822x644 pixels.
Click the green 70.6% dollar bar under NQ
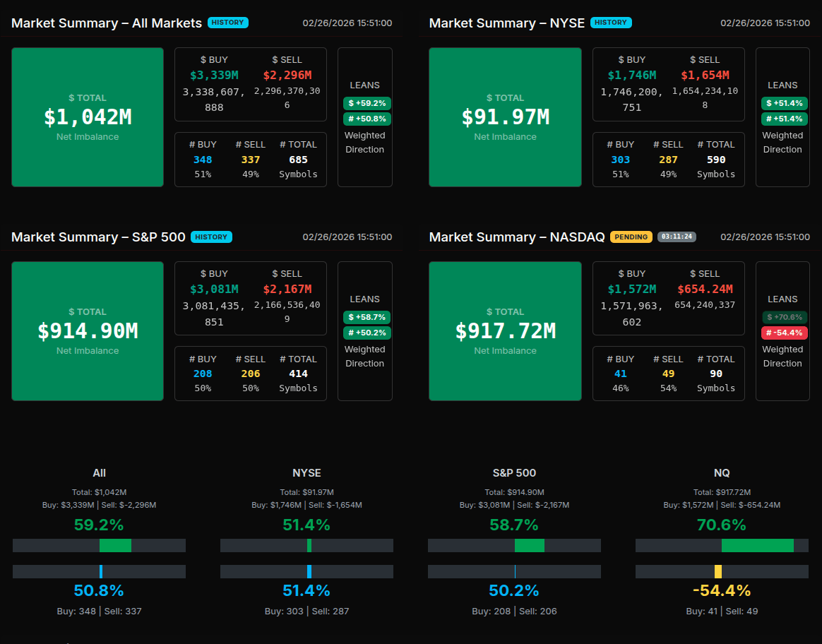point(758,546)
